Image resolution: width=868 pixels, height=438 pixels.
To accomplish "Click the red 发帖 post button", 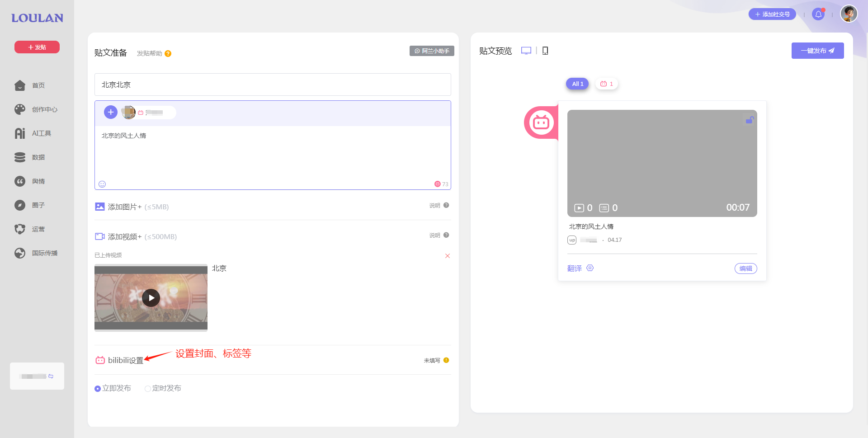I will click(x=37, y=47).
